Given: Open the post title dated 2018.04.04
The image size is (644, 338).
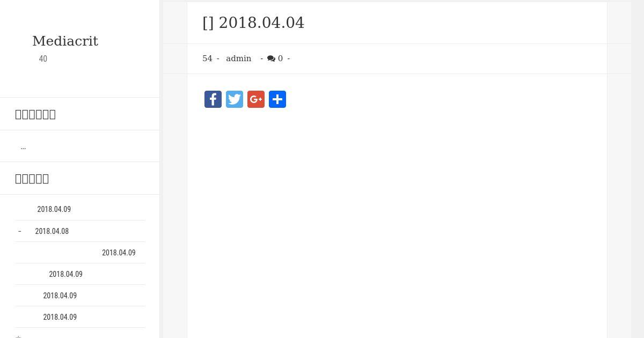Looking at the screenshot, I should [253, 23].
